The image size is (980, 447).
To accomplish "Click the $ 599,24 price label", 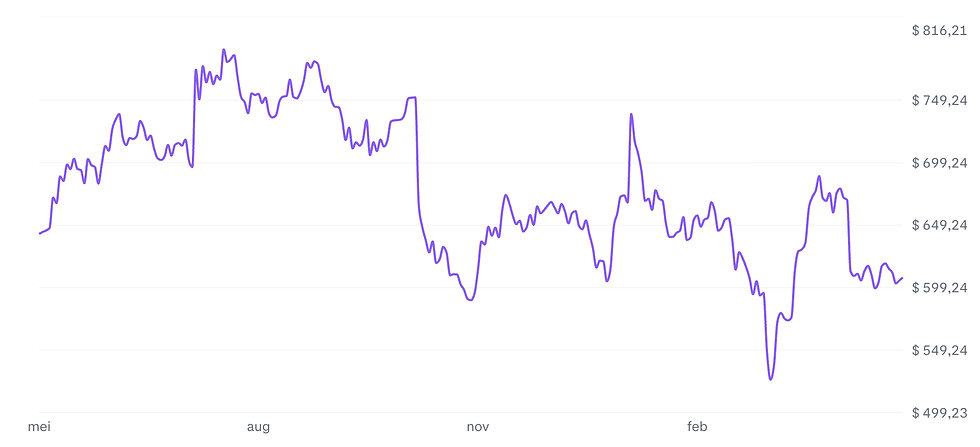I will point(940,288).
